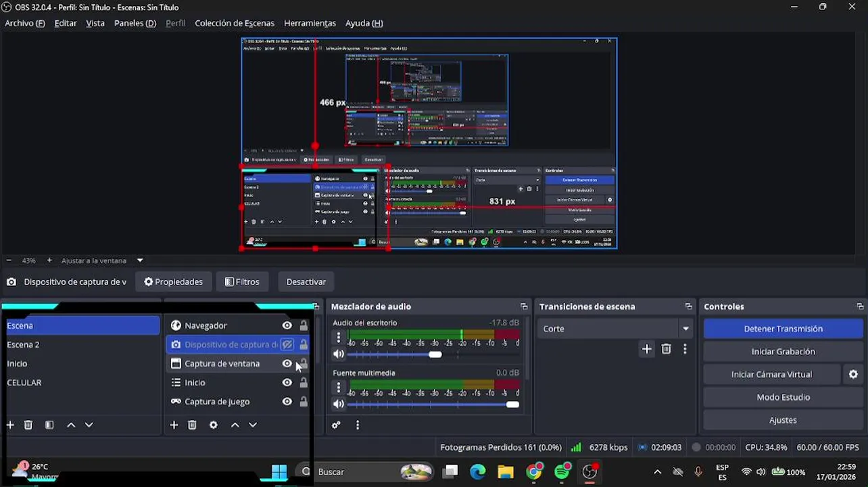
Task: Select the Captura de juego source row
Action: (x=238, y=401)
